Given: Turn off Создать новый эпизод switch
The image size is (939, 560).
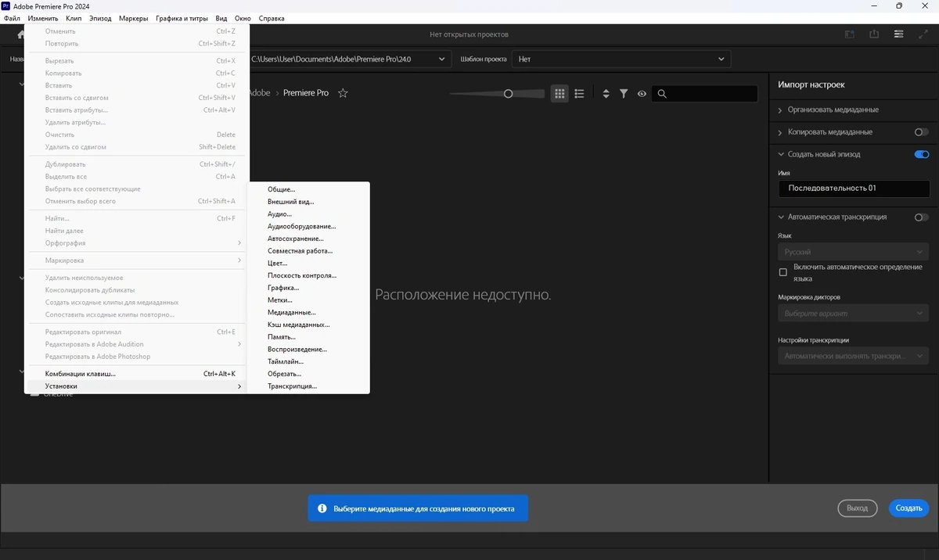Looking at the screenshot, I should pos(922,154).
